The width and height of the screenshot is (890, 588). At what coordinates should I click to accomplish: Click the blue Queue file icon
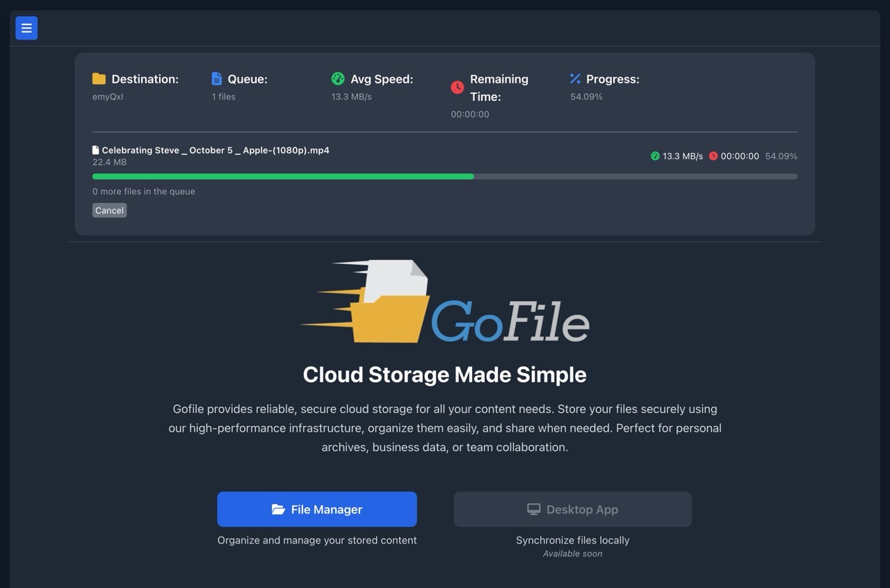point(216,79)
